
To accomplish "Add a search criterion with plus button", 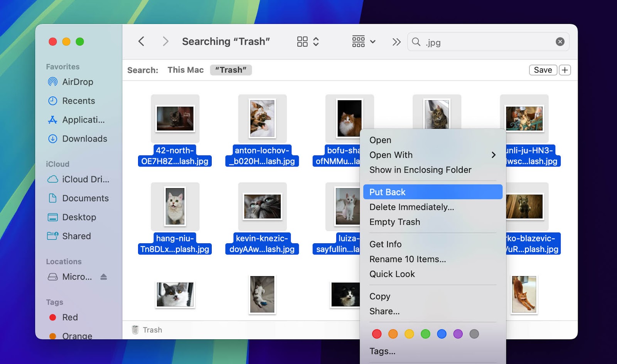I will pos(565,70).
